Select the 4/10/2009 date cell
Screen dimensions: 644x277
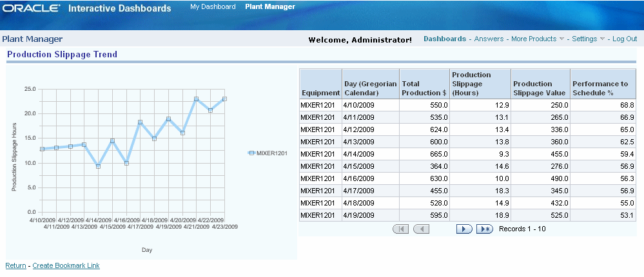(371, 105)
